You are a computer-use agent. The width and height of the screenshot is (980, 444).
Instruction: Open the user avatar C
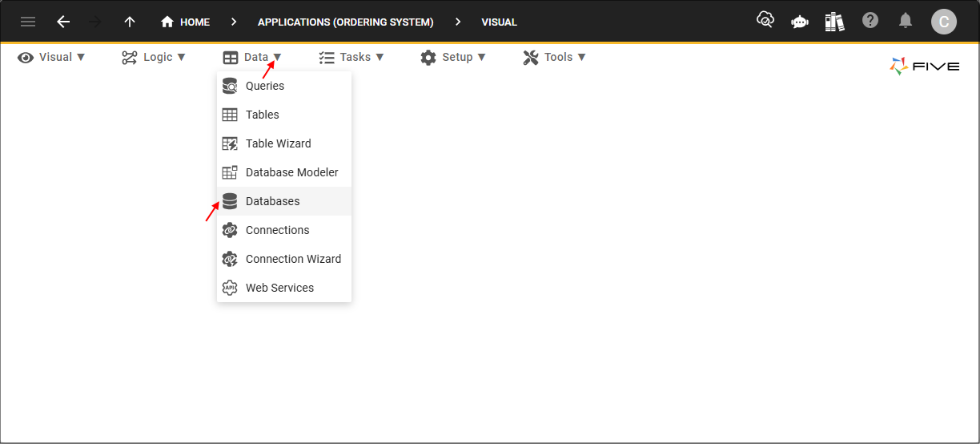coord(944,22)
